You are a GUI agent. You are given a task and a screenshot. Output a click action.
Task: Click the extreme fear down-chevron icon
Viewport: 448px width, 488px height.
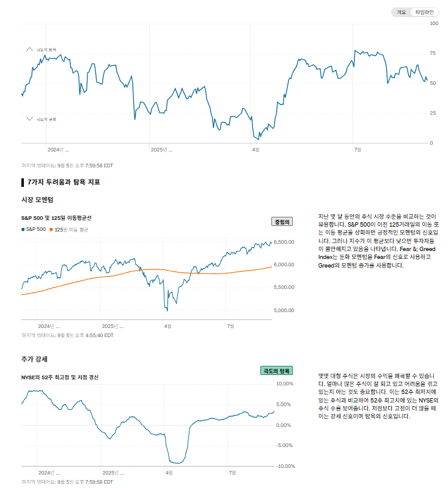[x=29, y=119]
